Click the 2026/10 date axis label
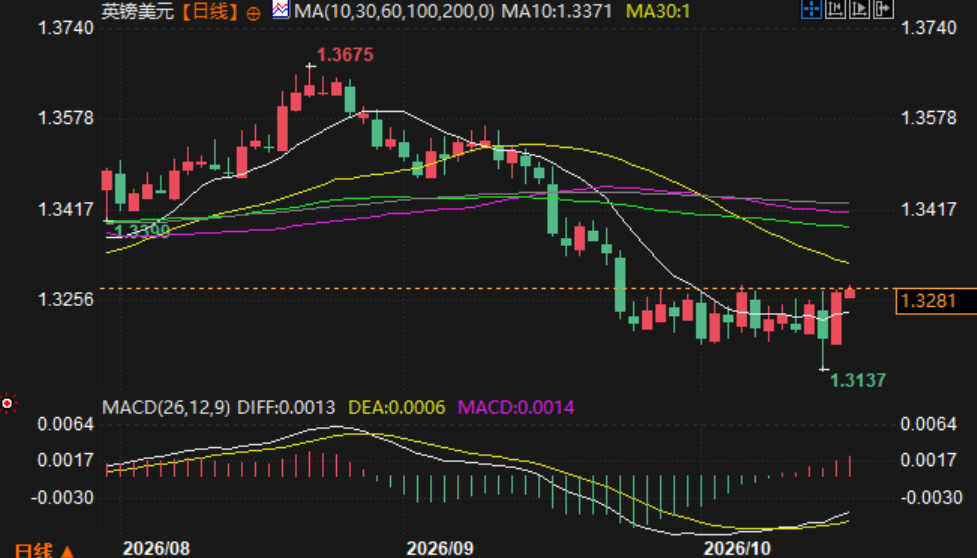The width and height of the screenshot is (977, 558). [737, 549]
